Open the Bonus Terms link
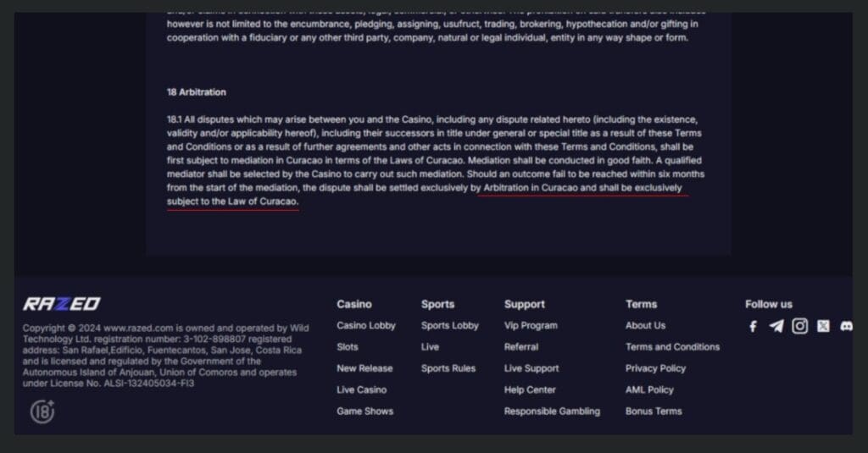Viewport: 868px width, 453px height. [x=654, y=412]
